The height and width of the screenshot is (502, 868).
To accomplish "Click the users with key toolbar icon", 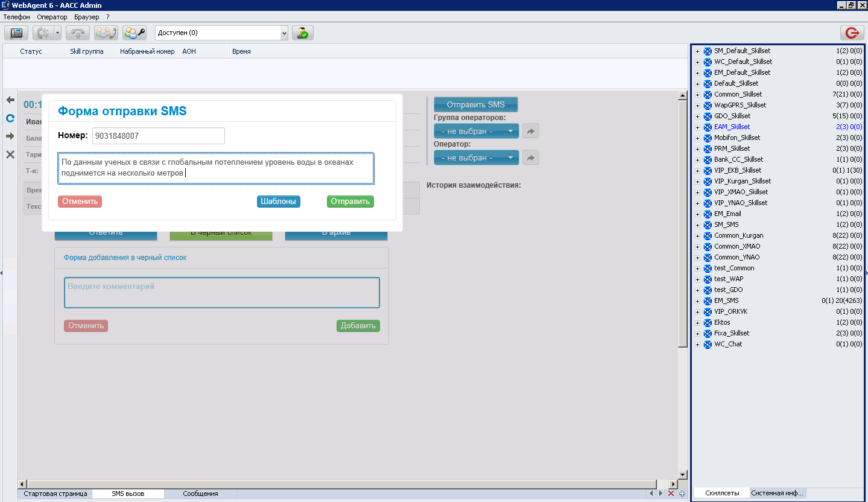I will pyautogui.click(x=135, y=33).
